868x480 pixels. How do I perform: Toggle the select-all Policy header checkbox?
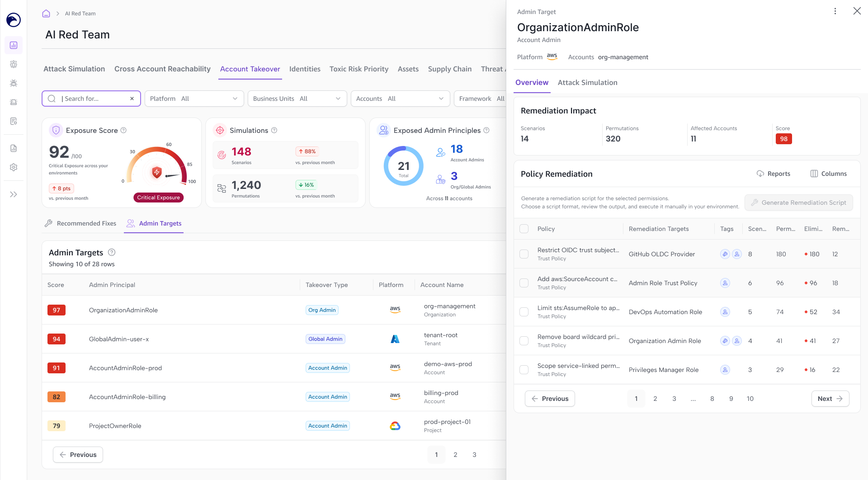[524, 229]
